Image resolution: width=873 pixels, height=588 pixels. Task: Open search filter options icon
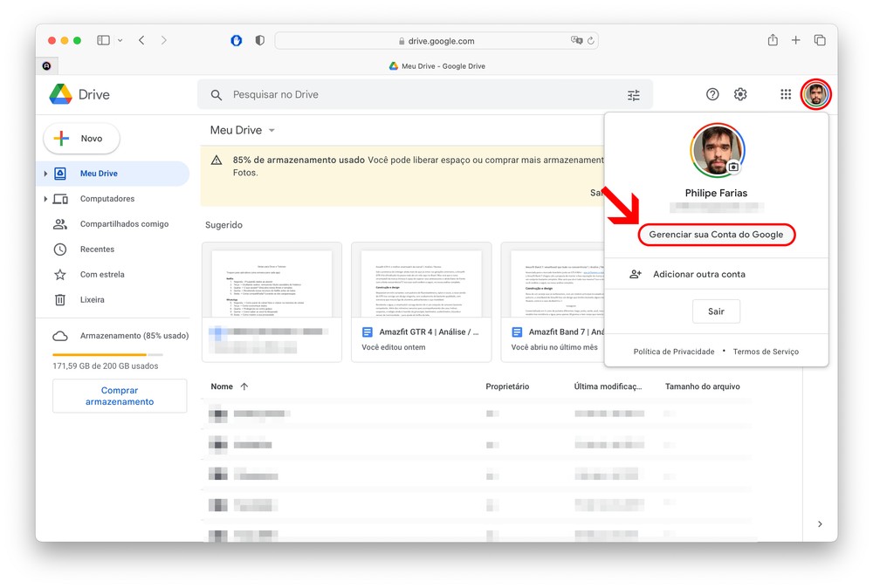click(634, 95)
